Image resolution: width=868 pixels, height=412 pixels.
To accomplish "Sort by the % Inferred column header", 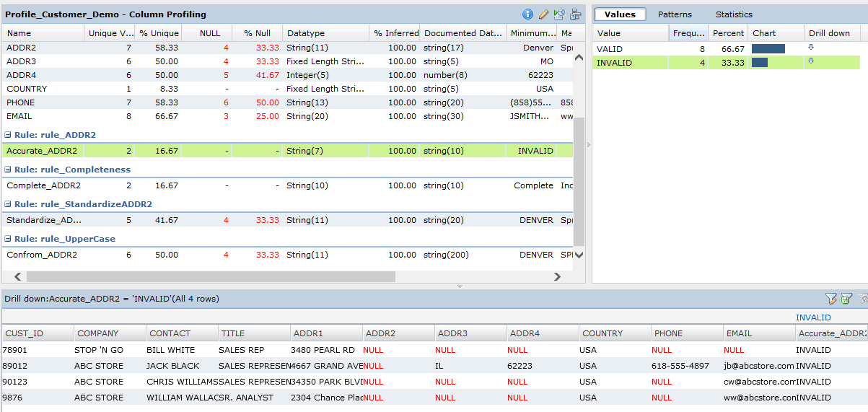I will (x=394, y=33).
